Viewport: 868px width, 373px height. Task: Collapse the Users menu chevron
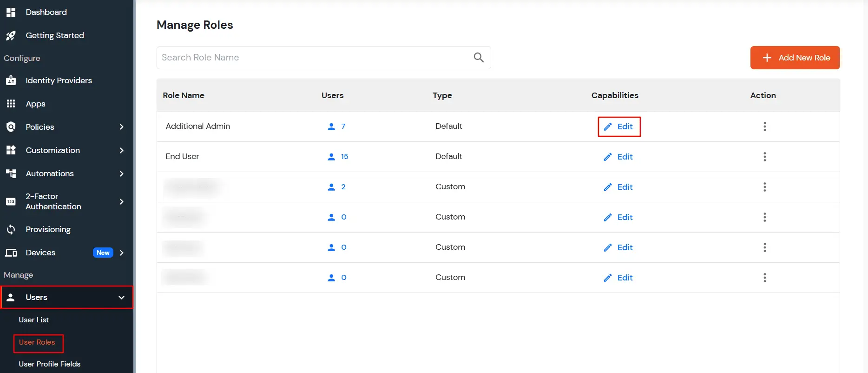click(122, 298)
